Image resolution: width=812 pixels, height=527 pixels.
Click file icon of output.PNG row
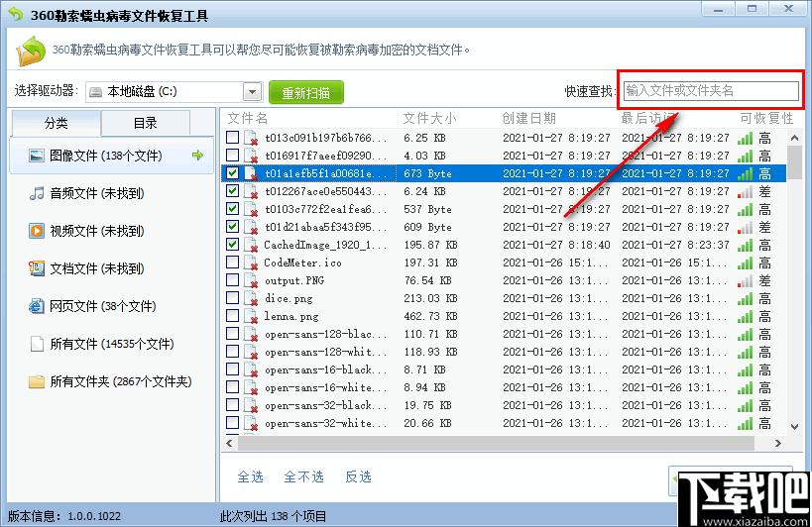251,280
